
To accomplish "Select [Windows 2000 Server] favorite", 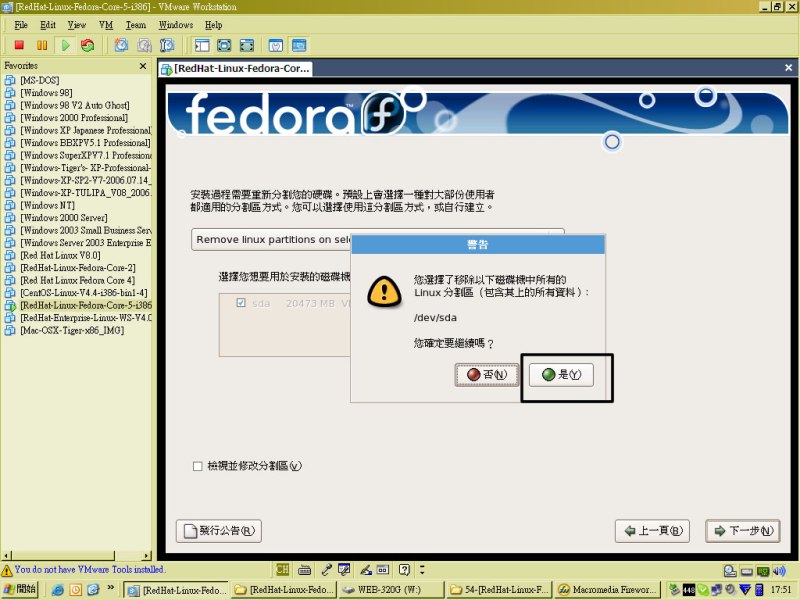I will [x=64, y=218].
